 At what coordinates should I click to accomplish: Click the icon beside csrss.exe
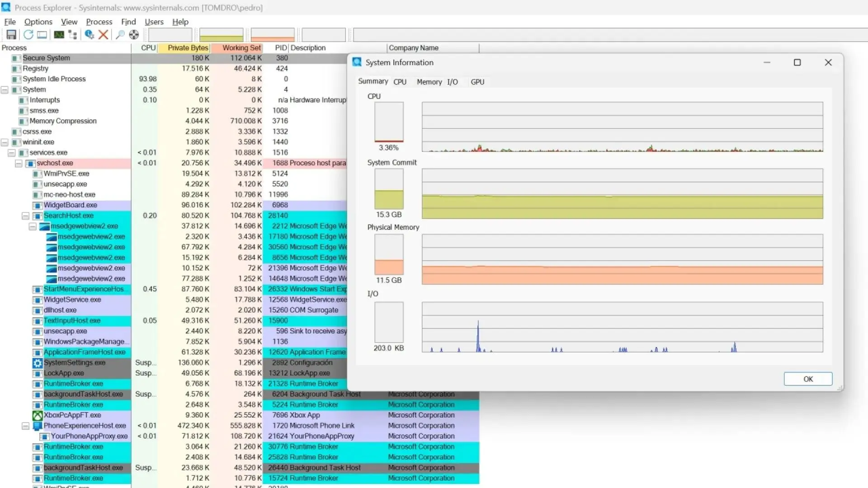(17, 132)
